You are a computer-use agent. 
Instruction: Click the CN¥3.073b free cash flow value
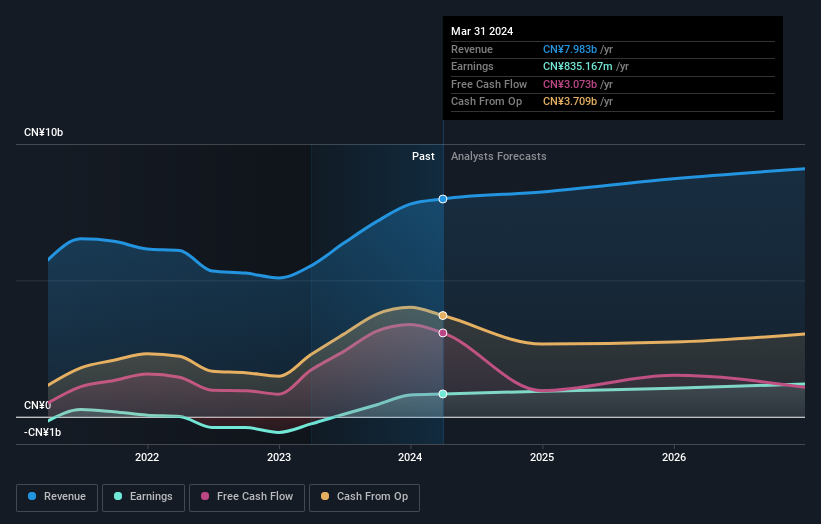[570, 84]
